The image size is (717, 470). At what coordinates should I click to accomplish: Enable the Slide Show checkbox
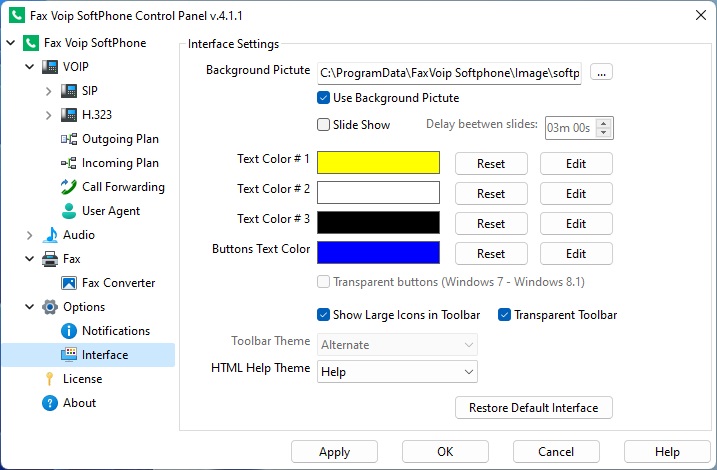point(323,124)
